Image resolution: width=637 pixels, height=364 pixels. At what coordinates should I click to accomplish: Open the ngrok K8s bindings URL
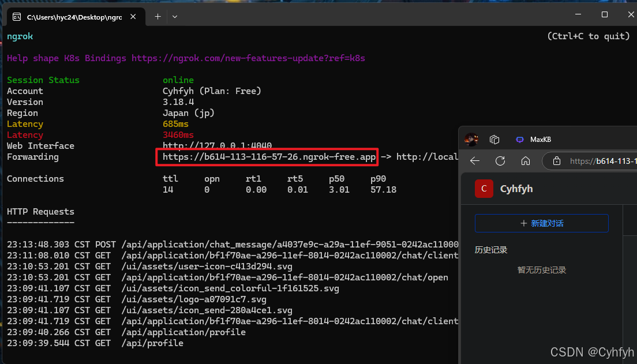coord(248,58)
